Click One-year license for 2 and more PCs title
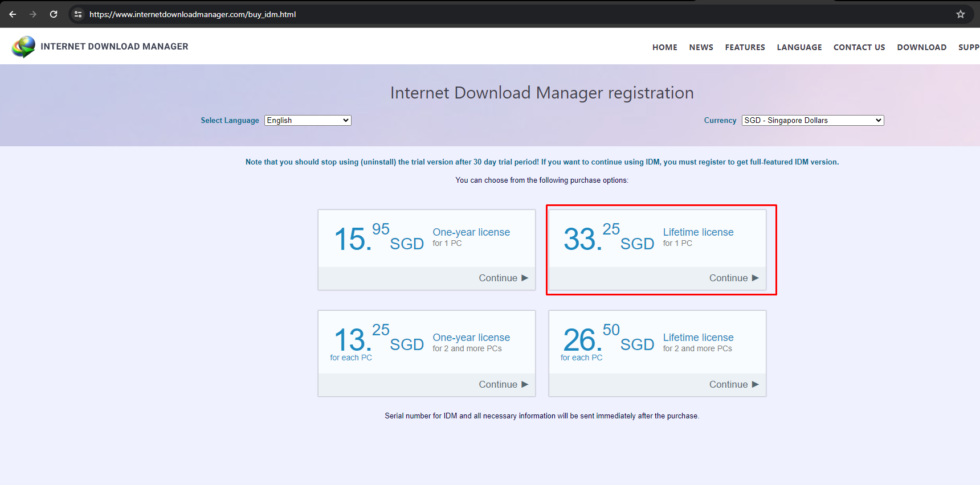 point(471,338)
